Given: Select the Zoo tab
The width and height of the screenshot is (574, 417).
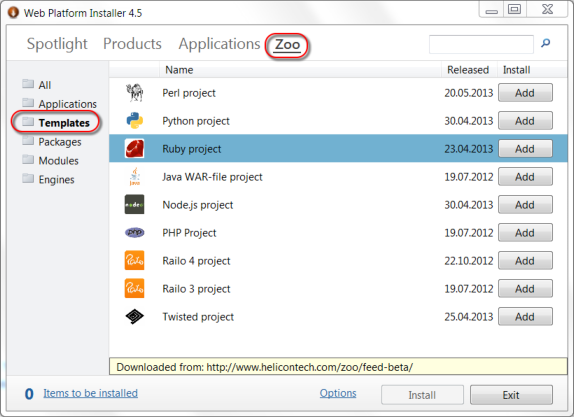Looking at the screenshot, I should click(287, 45).
